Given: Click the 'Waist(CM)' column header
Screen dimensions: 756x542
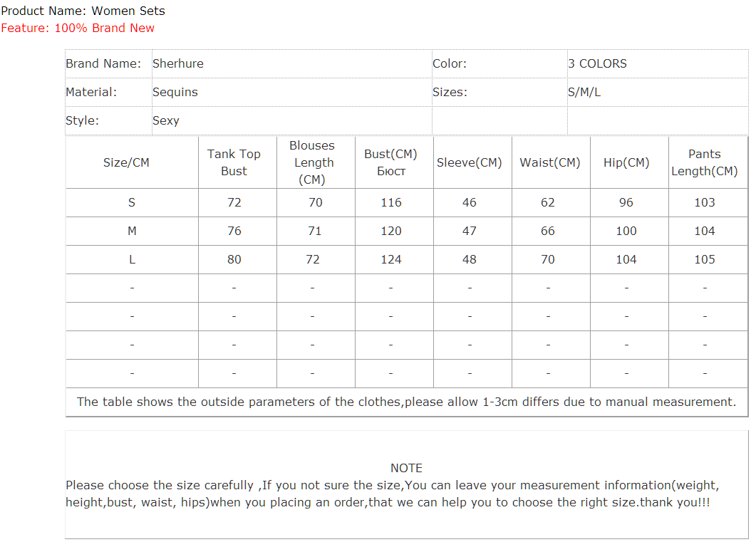Looking at the screenshot, I should pos(549,163).
